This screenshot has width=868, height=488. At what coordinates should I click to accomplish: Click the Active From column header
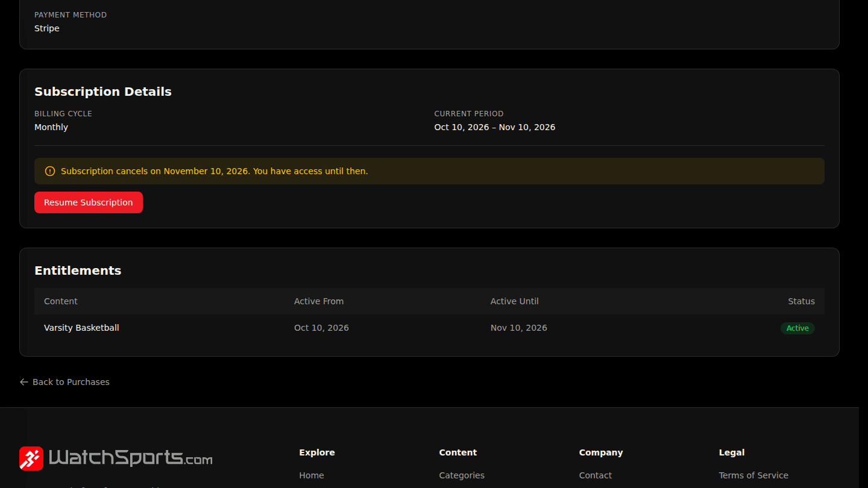click(x=319, y=301)
